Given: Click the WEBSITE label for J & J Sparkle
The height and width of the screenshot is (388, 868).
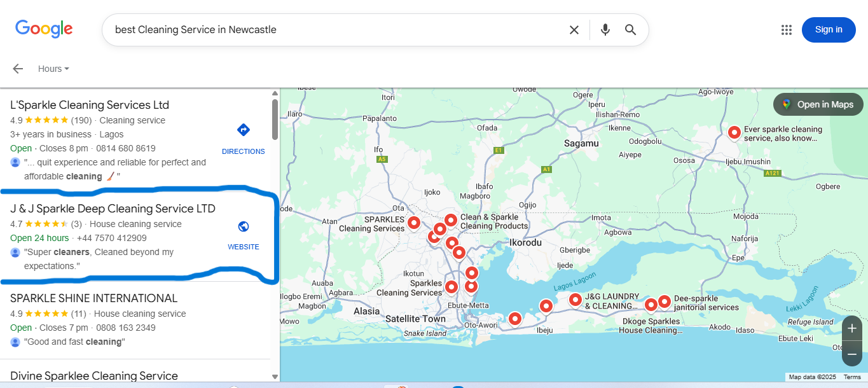Looking at the screenshot, I should pyautogui.click(x=244, y=247).
